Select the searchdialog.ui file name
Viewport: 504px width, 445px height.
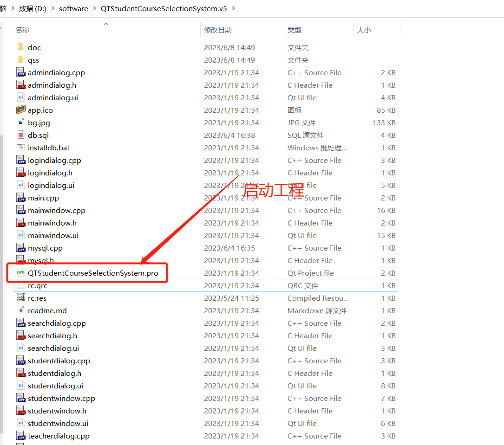[x=53, y=348]
